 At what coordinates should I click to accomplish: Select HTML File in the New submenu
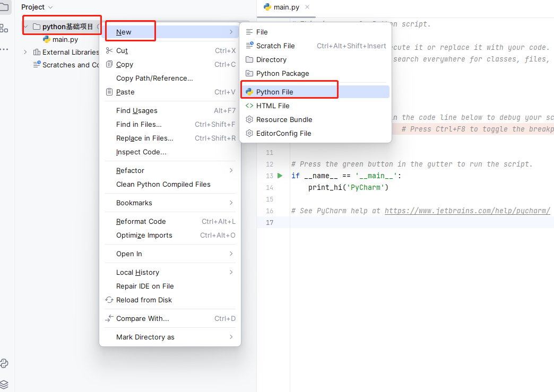point(315,106)
